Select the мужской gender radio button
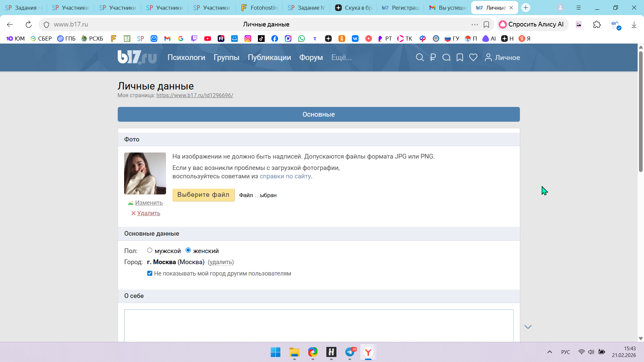The width and height of the screenshot is (644, 362). pos(150,250)
